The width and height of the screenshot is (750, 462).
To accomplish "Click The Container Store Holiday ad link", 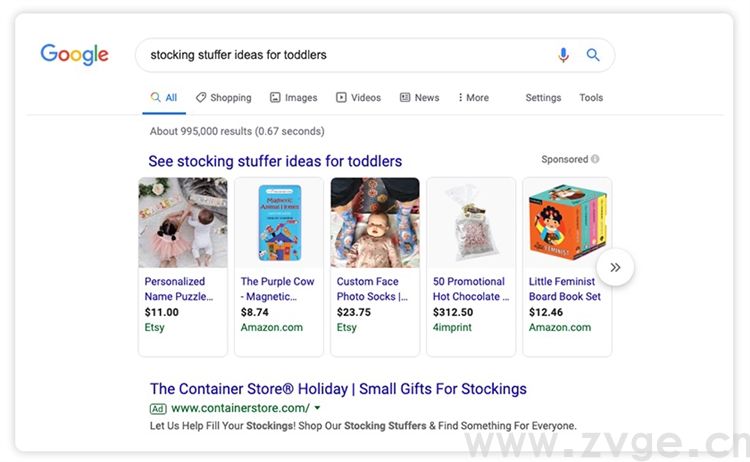I will pos(338,389).
